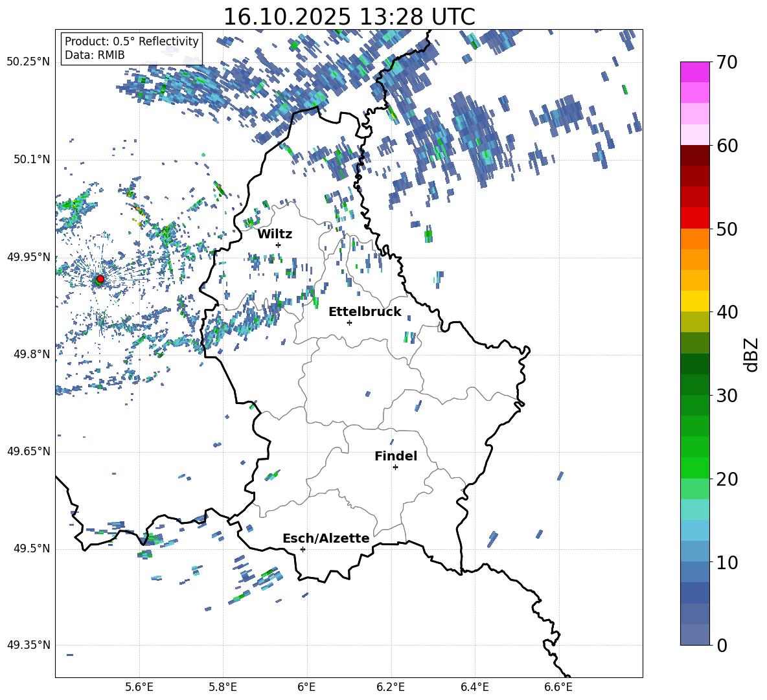
Task: Click the 50.1°N latitude label
Action: [31, 159]
